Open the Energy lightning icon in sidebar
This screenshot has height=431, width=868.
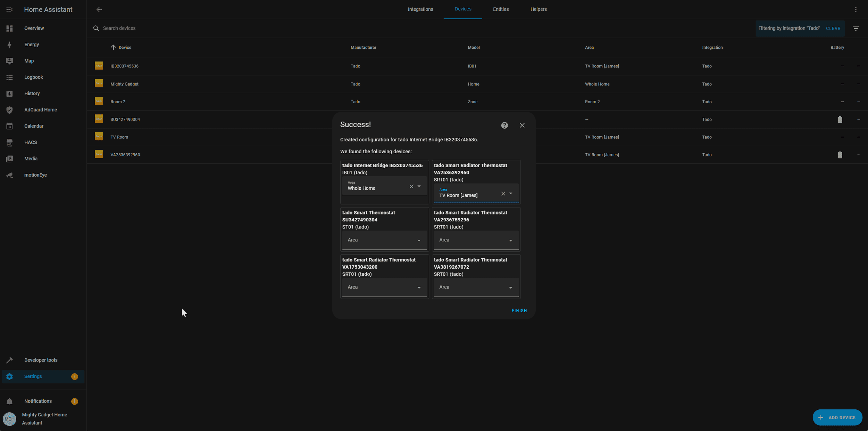[9, 44]
